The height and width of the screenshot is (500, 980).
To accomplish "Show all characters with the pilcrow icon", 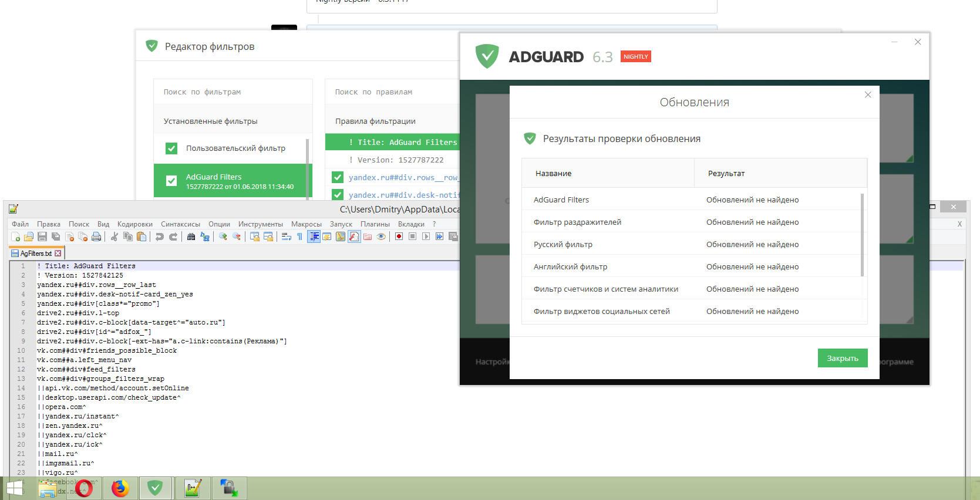I will click(299, 237).
